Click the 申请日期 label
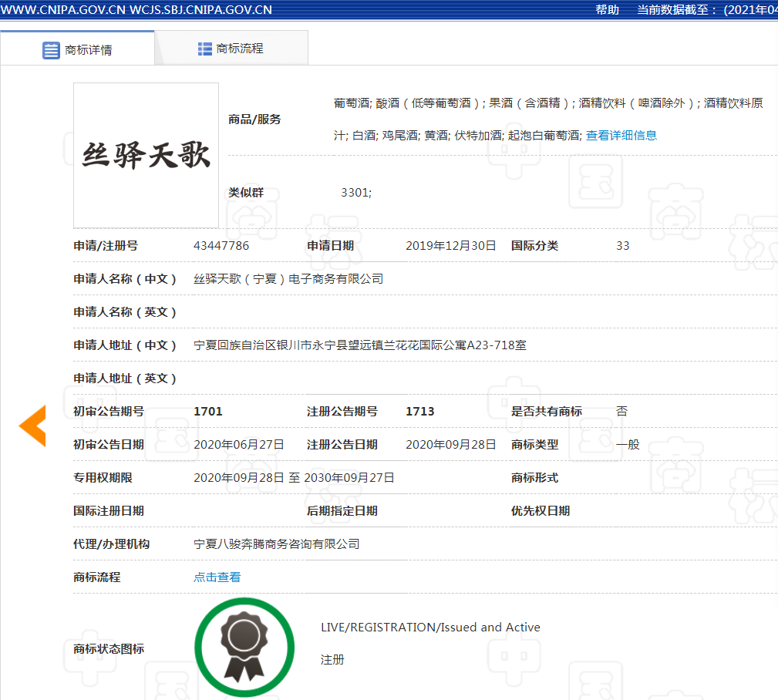The width and height of the screenshot is (778, 700). tap(330, 246)
